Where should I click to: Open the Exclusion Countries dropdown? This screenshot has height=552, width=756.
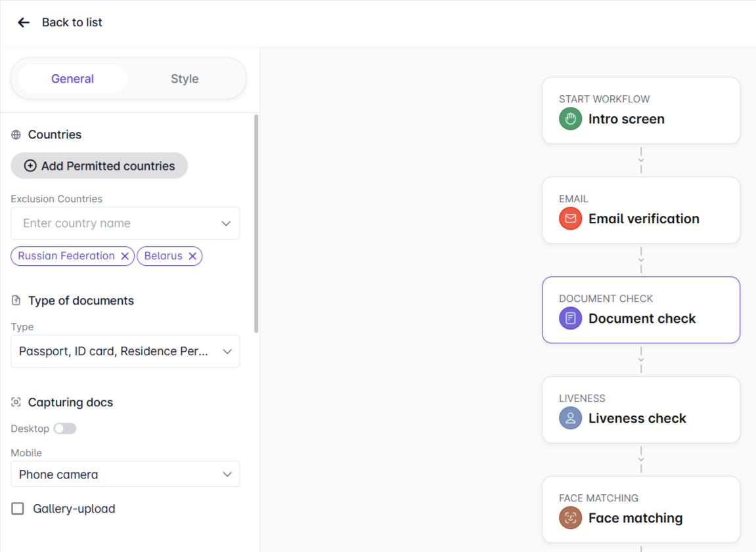coord(226,224)
